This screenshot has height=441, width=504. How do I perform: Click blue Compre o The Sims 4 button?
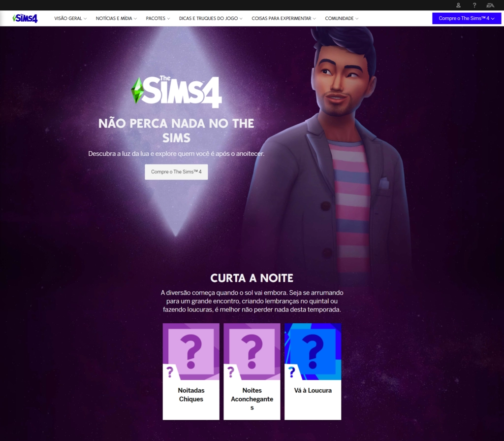click(467, 18)
